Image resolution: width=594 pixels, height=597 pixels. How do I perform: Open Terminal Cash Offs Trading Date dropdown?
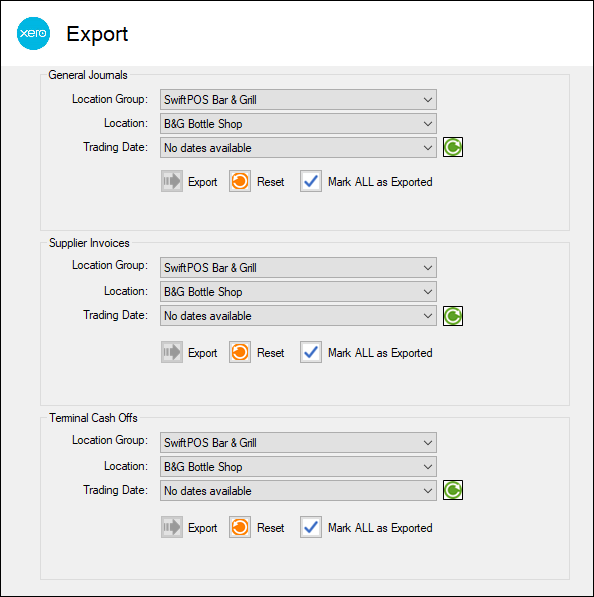coord(298,491)
